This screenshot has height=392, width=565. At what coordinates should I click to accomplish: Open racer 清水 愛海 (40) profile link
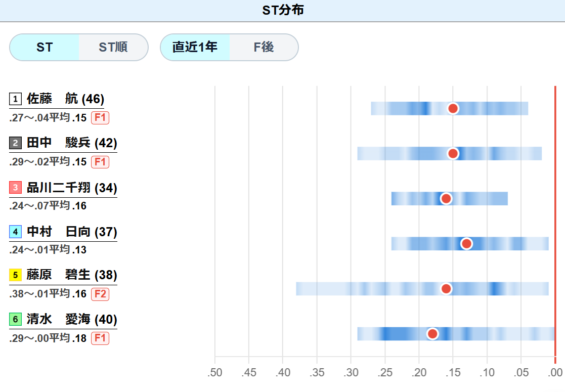point(72,319)
